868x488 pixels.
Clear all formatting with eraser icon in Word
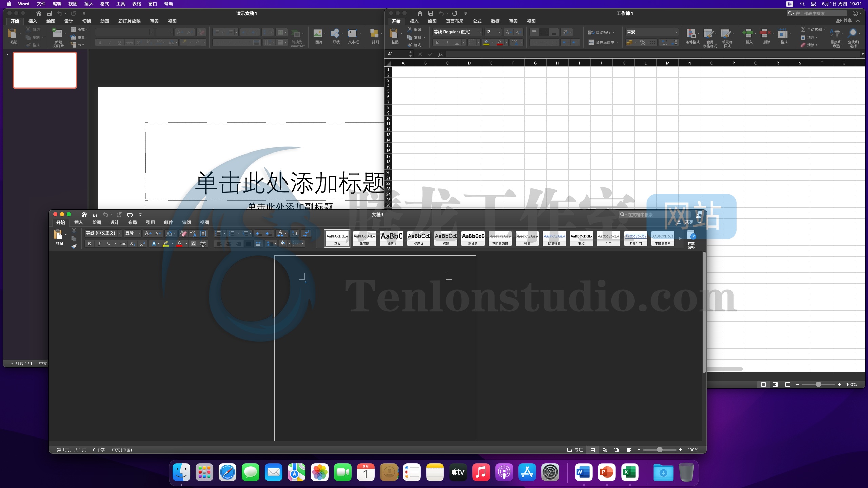183,233
